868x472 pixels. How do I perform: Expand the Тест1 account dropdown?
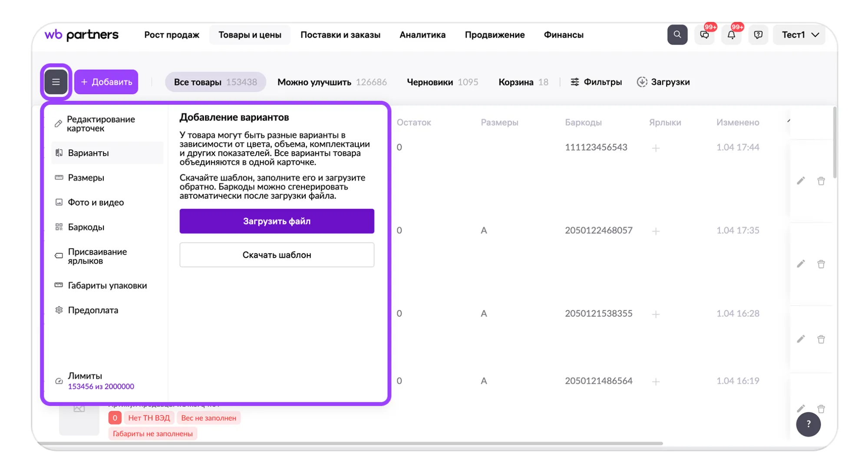point(799,34)
